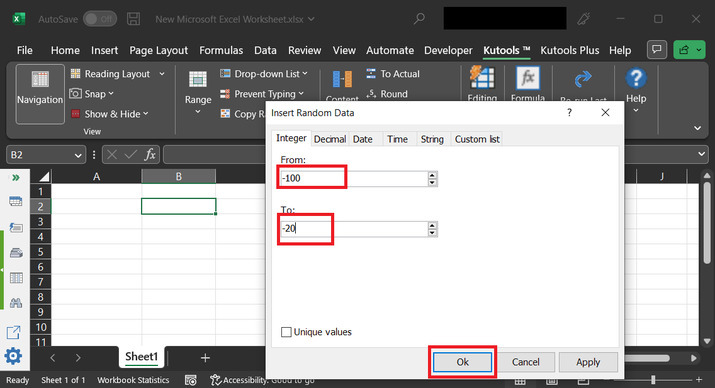This screenshot has height=388, width=715.
Task: Click the vertical scrollbar down arrow
Action: [x=707, y=341]
